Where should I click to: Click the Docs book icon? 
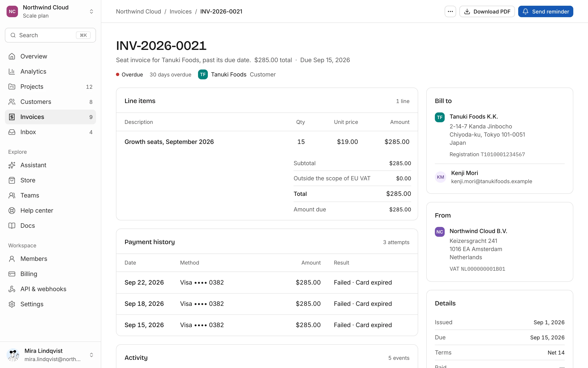12,226
